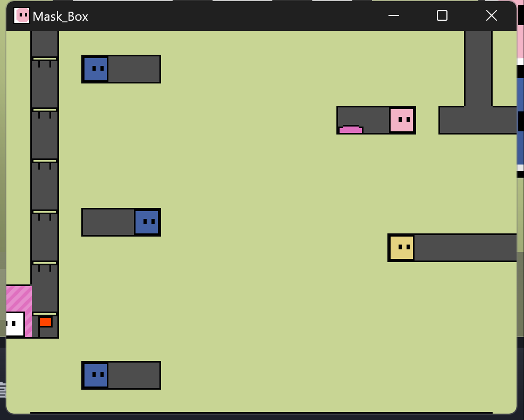The width and height of the screenshot is (524, 420).
Task: Minimize the Mask_Box window
Action: pos(394,16)
